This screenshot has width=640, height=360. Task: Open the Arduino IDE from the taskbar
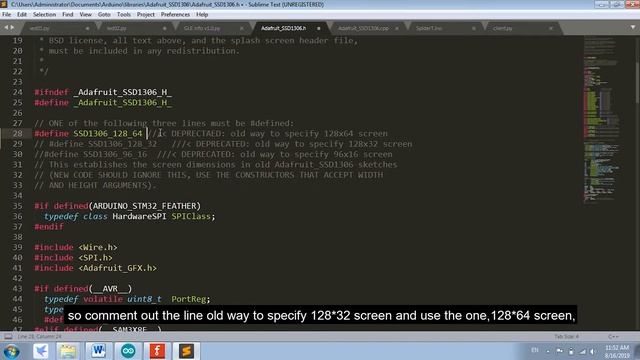pyautogui.click(x=128, y=351)
